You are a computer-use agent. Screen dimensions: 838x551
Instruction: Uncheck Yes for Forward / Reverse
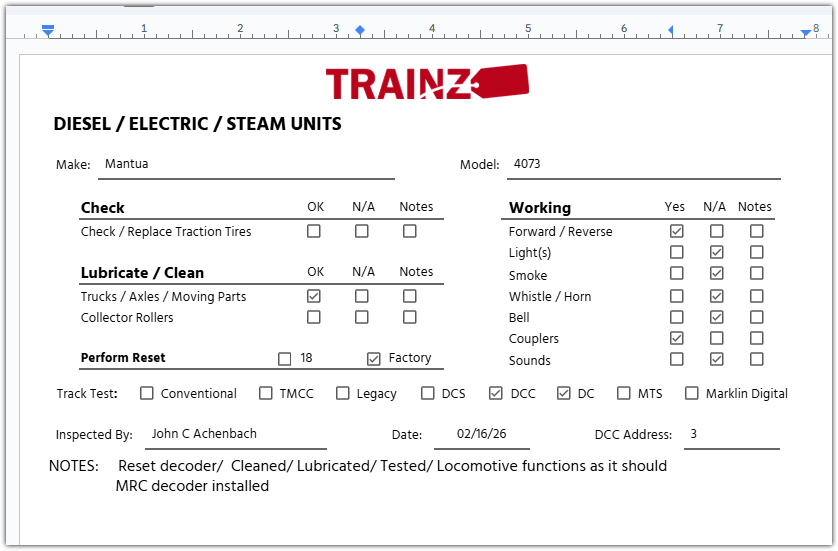(x=677, y=231)
